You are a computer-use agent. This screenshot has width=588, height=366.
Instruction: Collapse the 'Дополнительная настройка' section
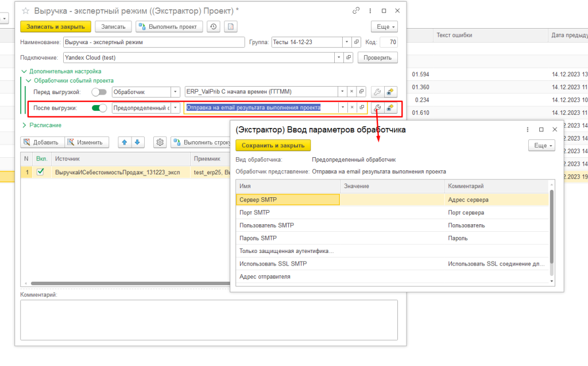[24, 71]
